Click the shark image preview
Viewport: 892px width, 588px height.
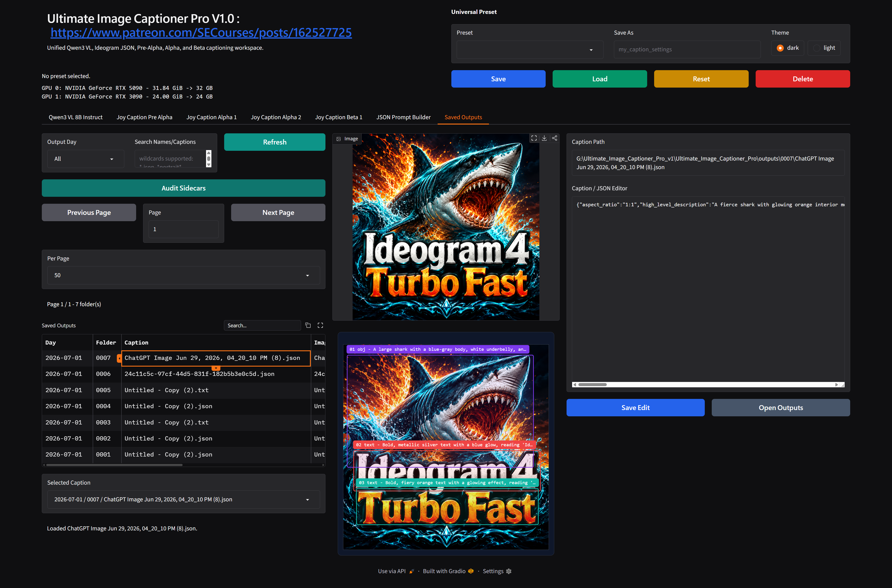point(446,227)
